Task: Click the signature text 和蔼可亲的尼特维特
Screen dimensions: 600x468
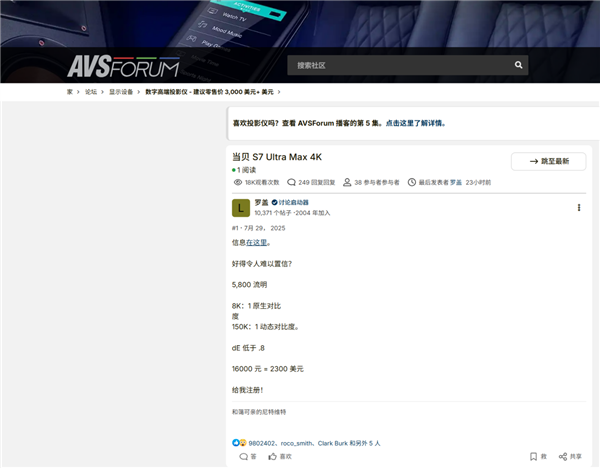Action: (x=259, y=412)
